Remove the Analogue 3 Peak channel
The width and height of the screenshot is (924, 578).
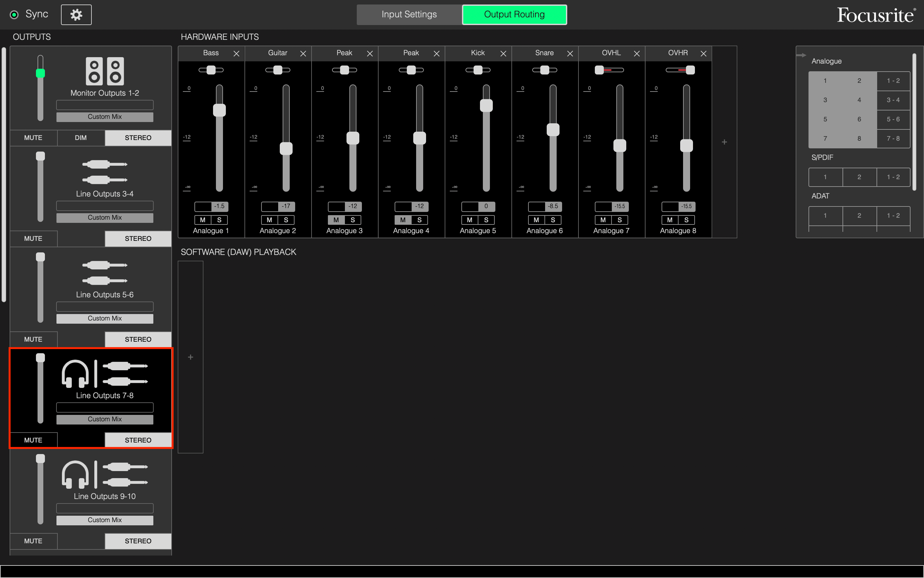370,54
